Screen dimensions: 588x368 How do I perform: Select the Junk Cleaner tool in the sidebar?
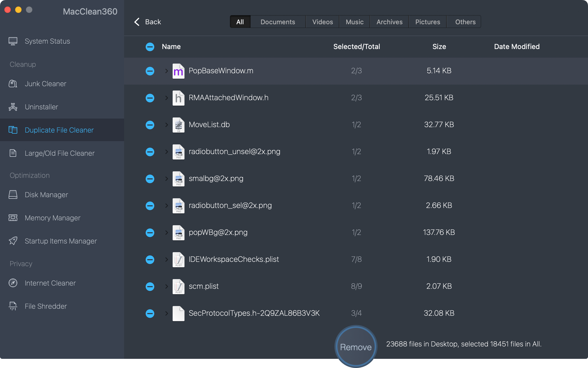point(45,84)
